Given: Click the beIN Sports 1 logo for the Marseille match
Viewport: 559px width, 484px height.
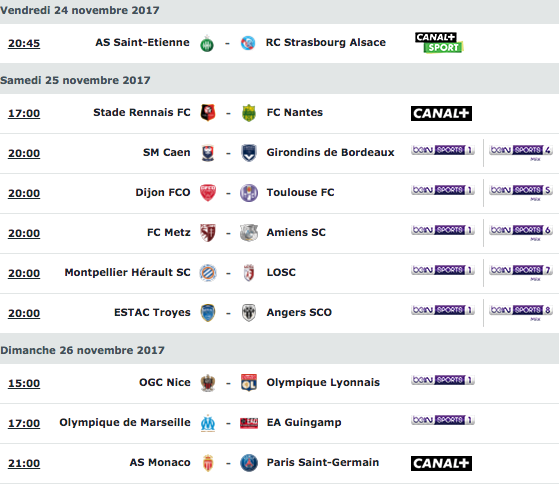Looking at the screenshot, I should (443, 420).
